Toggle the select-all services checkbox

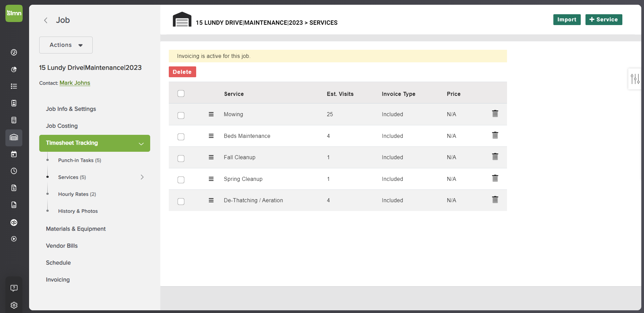point(181,93)
